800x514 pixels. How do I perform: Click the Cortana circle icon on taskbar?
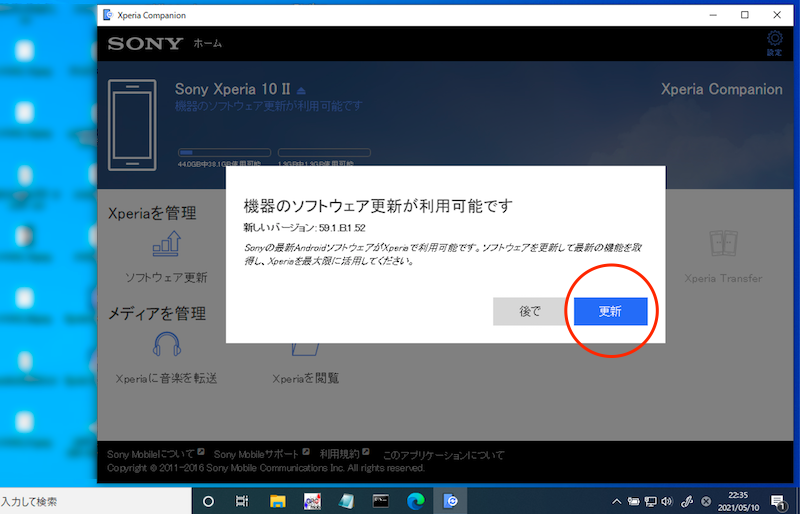pyautogui.click(x=209, y=501)
